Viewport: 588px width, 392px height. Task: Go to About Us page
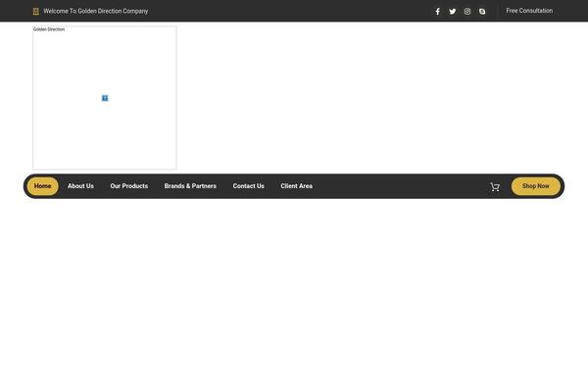coord(80,186)
